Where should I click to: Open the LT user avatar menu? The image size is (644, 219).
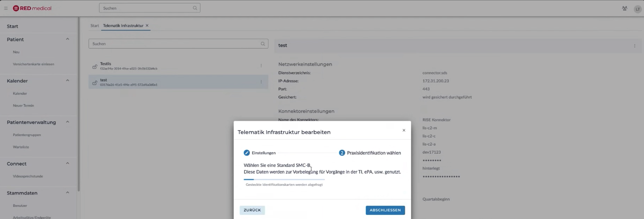(637, 9)
